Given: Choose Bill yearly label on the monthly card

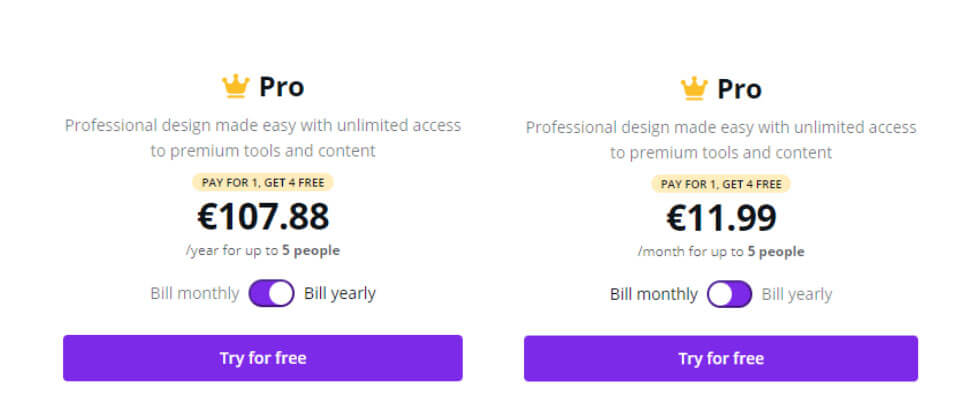Looking at the screenshot, I should click(x=797, y=294).
